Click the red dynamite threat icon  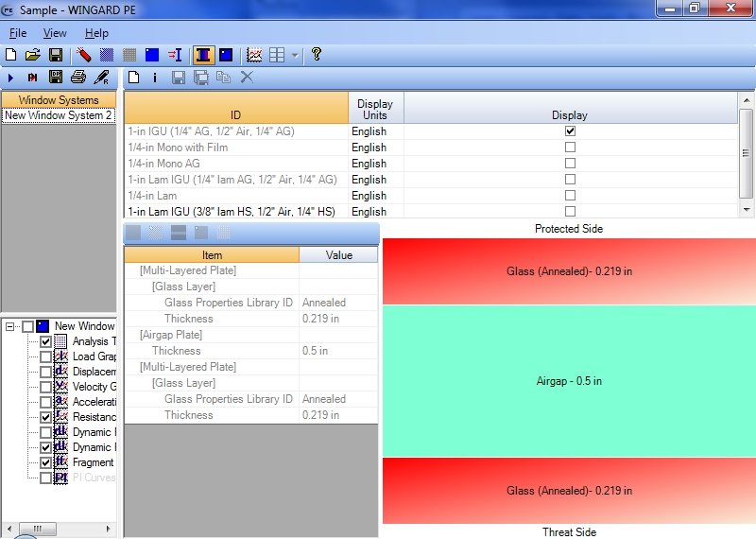pos(84,55)
